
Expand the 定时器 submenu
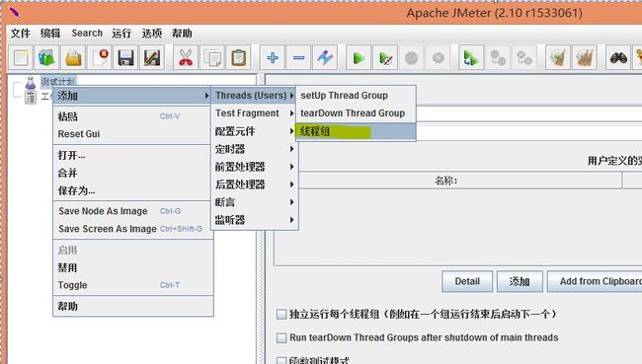pos(254,149)
